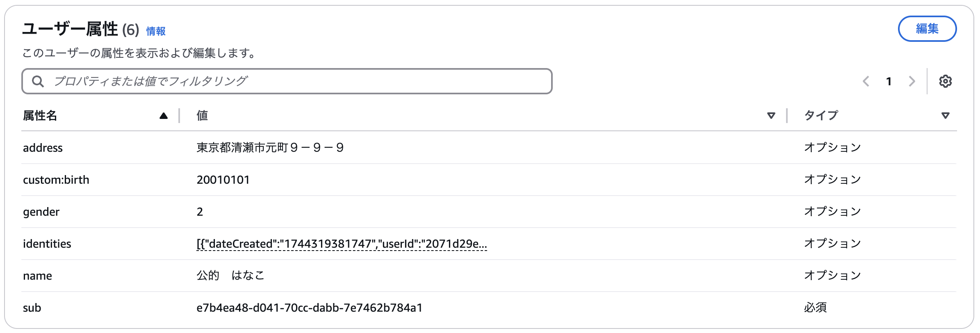This screenshot has height=333, width=980.
Task: Click the gender attribute name
Action: pyautogui.click(x=41, y=212)
